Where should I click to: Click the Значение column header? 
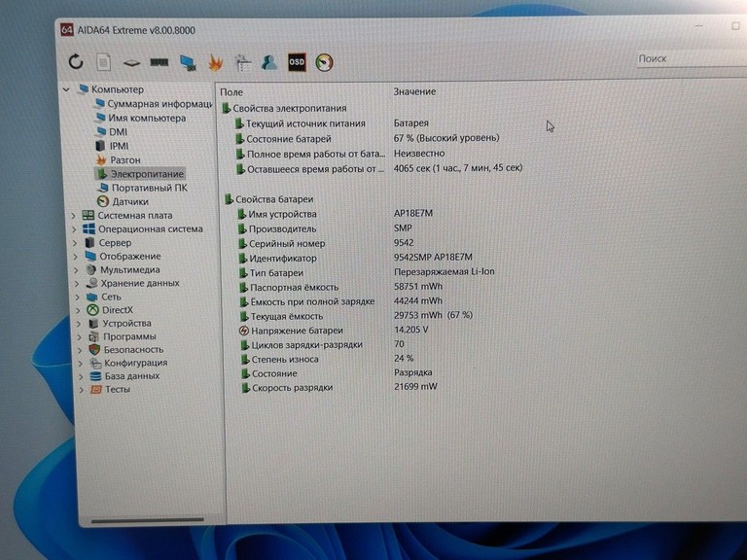(414, 91)
